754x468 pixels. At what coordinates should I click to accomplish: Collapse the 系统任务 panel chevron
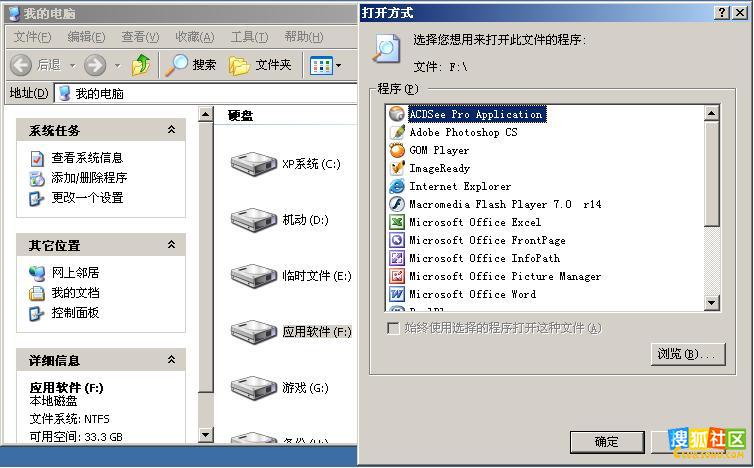171,130
